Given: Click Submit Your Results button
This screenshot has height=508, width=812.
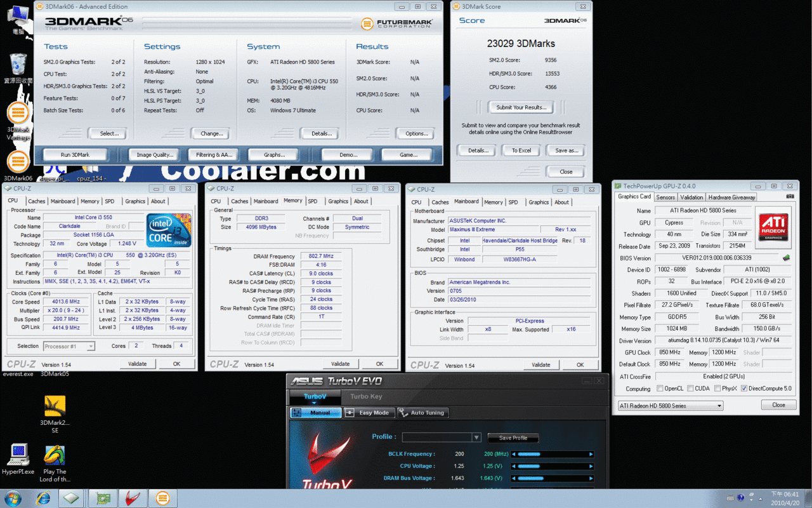Looking at the screenshot, I should click(x=521, y=107).
